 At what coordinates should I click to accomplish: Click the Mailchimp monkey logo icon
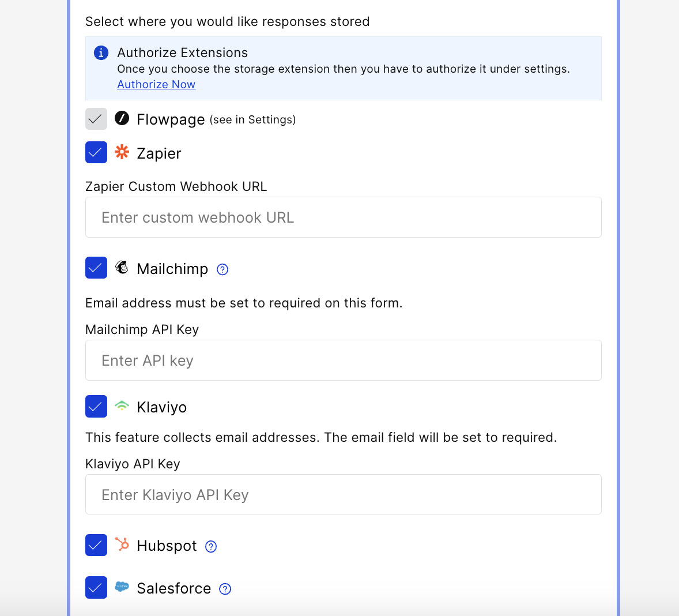coord(122,267)
